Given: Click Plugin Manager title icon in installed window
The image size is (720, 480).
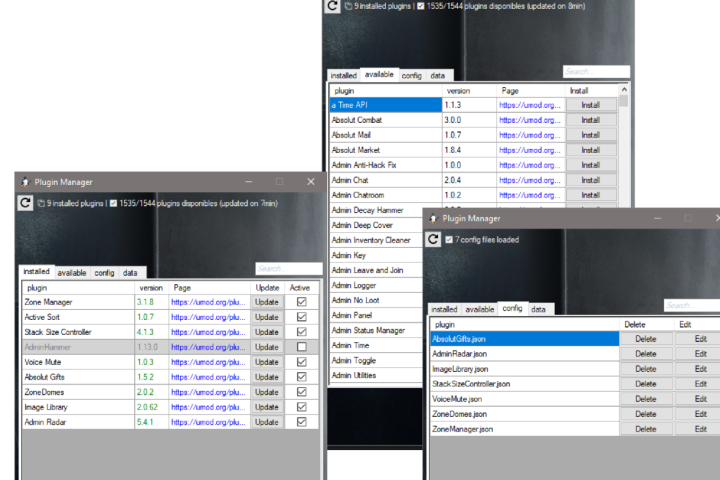Looking at the screenshot, I should pyautogui.click(x=24, y=181).
